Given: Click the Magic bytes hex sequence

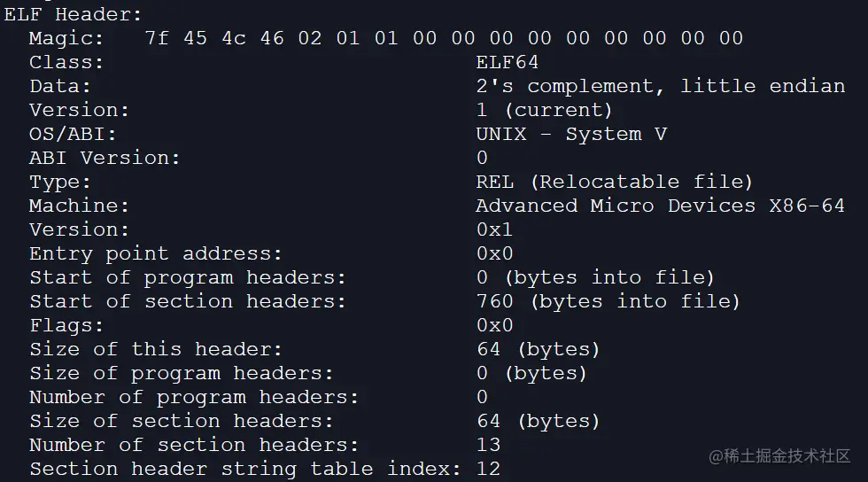Looking at the screenshot, I should pyautogui.click(x=444, y=38).
